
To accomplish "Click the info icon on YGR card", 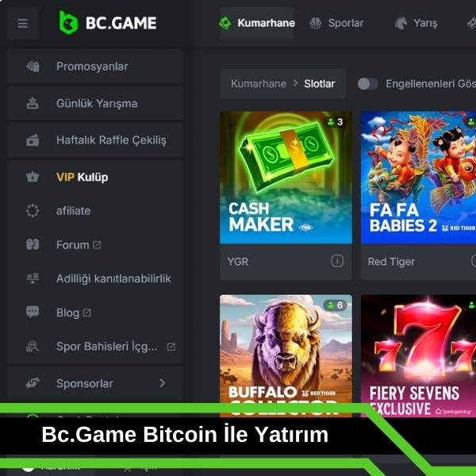I will click(x=337, y=261).
